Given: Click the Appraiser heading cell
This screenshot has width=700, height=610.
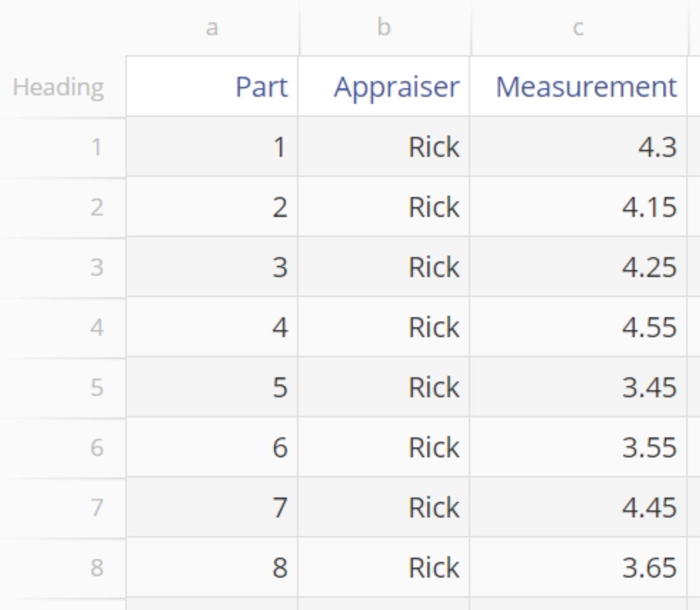Looking at the screenshot, I should [x=384, y=86].
